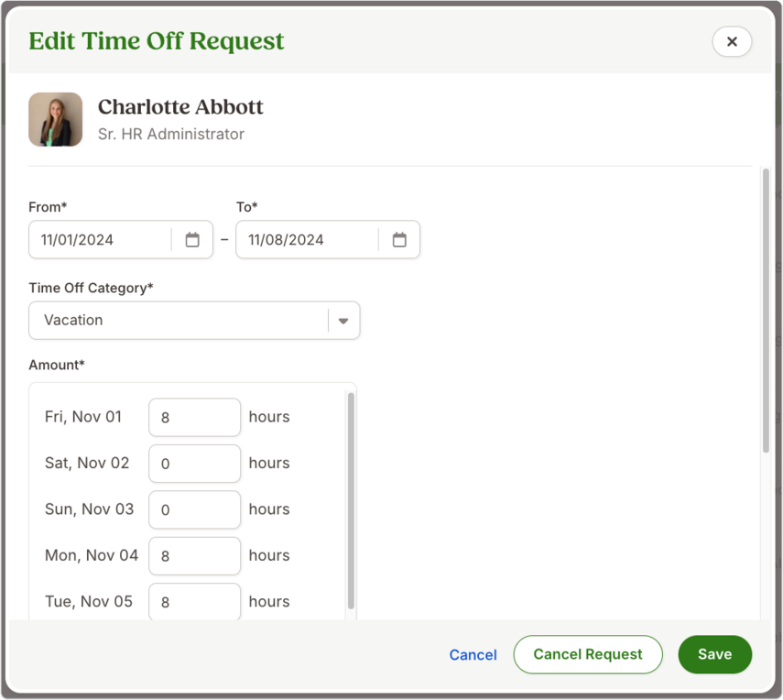
Task: Open the From date calendar picker
Action: click(x=192, y=240)
